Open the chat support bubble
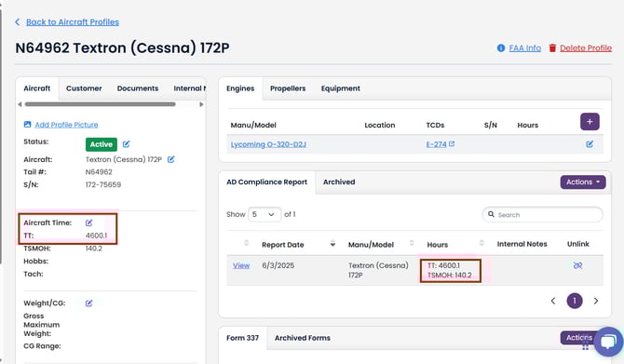Viewport: 624px width, 364px height. [608, 342]
